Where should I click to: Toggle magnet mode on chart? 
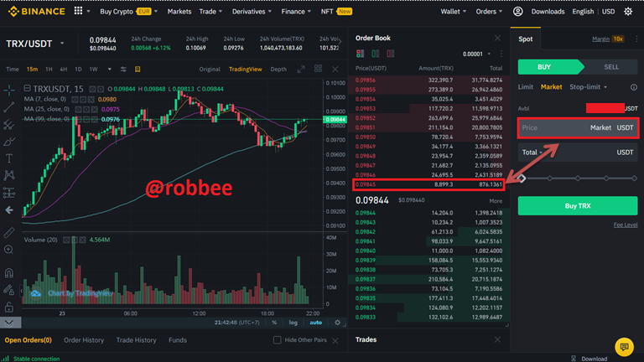(x=9, y=272)
